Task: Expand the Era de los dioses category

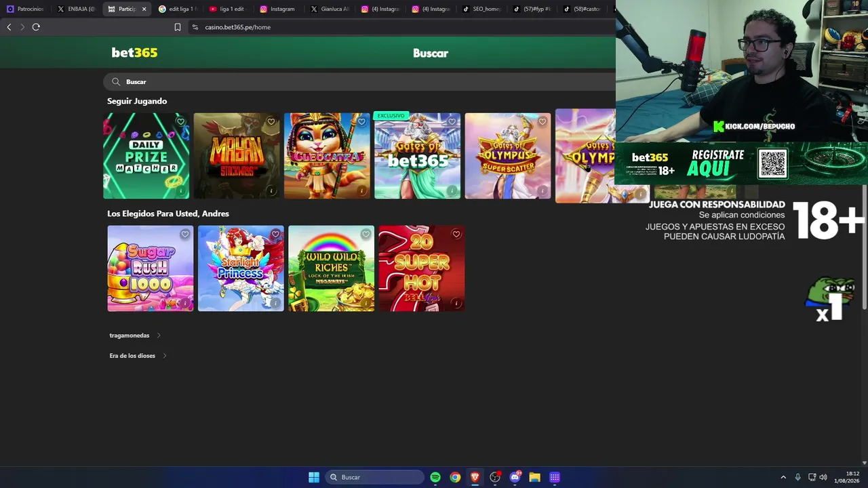Action: coord(138,356)
